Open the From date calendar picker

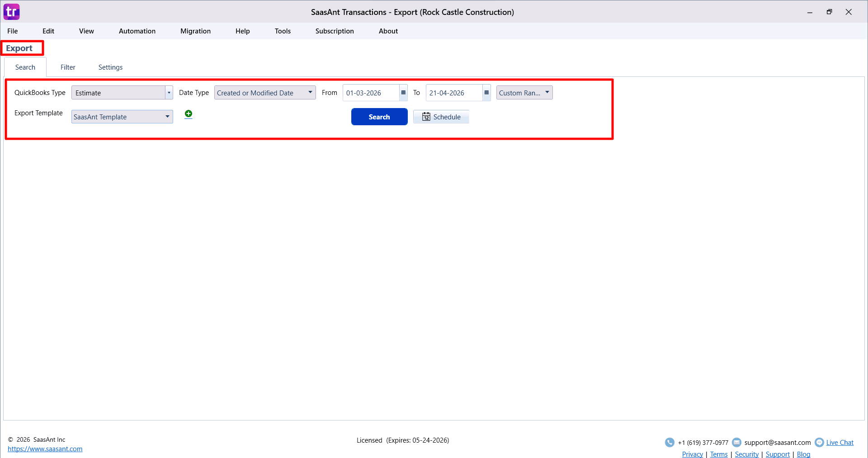point(403,93)
